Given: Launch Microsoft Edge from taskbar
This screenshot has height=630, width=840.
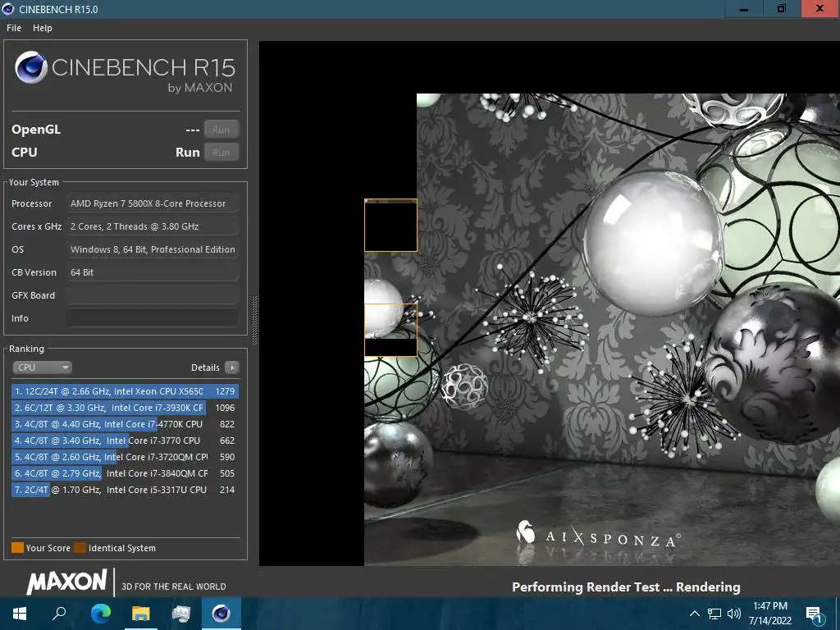Looking at the screenshot, I should tap(100, 614).
